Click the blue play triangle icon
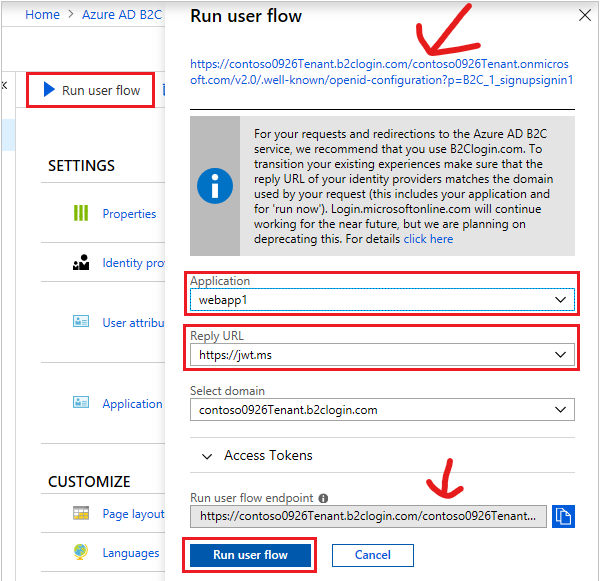The image size is (601, 581). click(49, 89)
